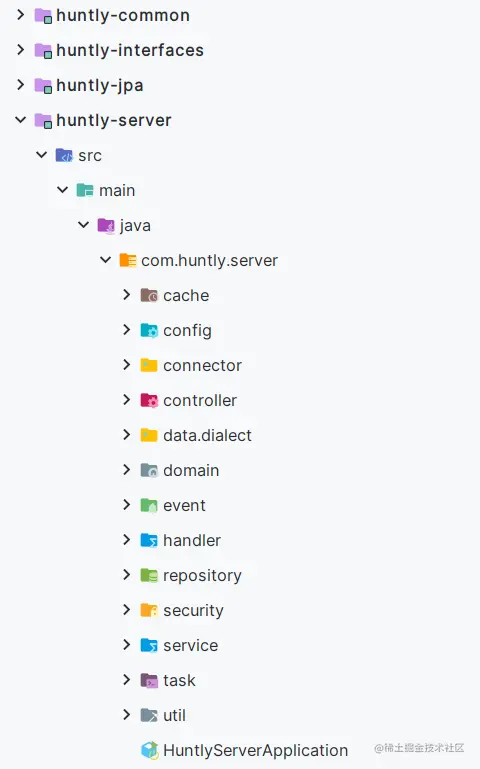Expand the domain package chevron
This screenshot has height=769, width=480.
(126, 469)
